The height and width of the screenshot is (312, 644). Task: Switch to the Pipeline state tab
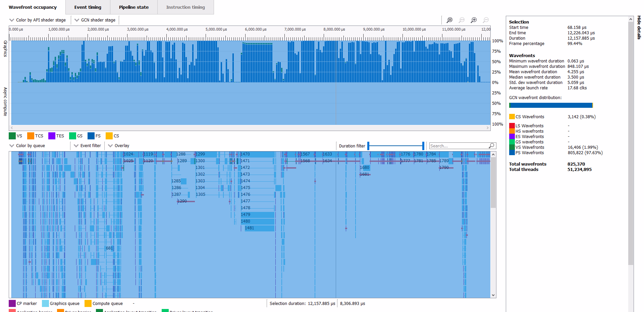133,7
